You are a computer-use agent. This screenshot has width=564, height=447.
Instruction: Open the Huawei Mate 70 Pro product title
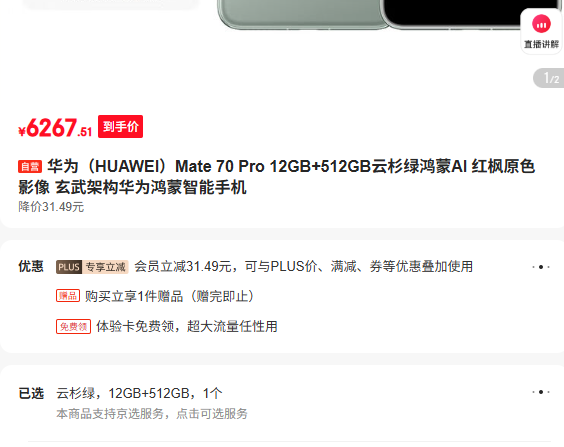tap(276, 177)
